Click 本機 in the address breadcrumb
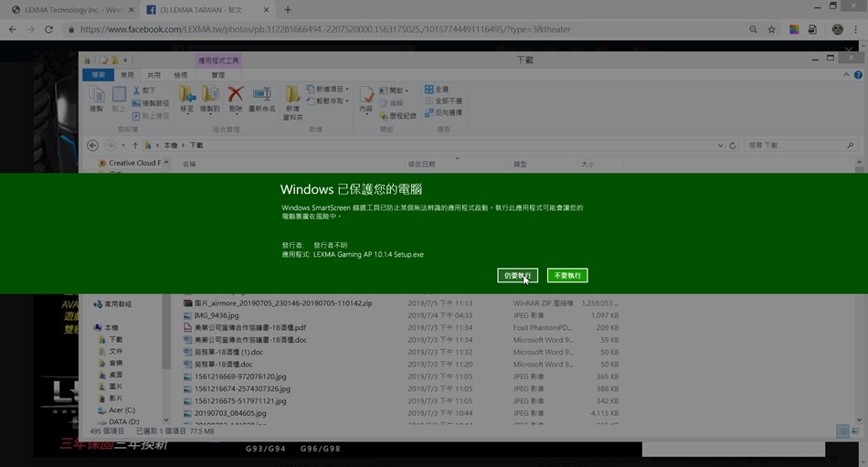Screen dimensions: 868x467 coord(171,145)
